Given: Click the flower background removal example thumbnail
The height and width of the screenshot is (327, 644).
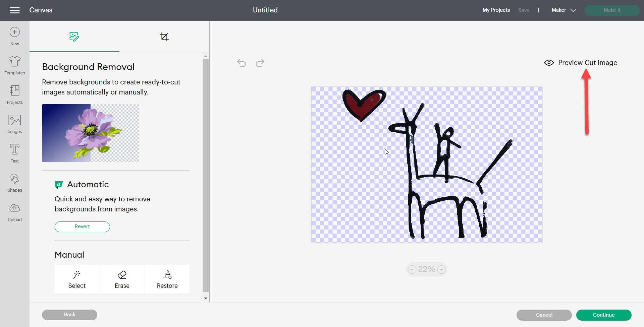Looking at the screenshot, I should click(x=90, y=133).
